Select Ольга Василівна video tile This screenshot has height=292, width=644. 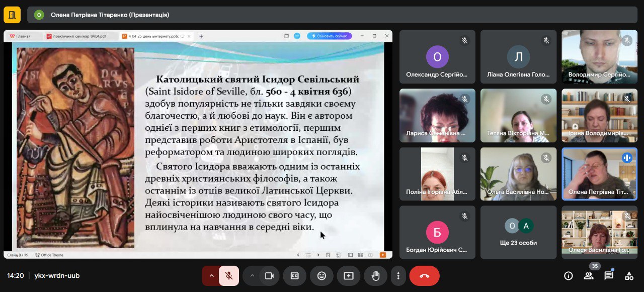[x=518, y=174]
